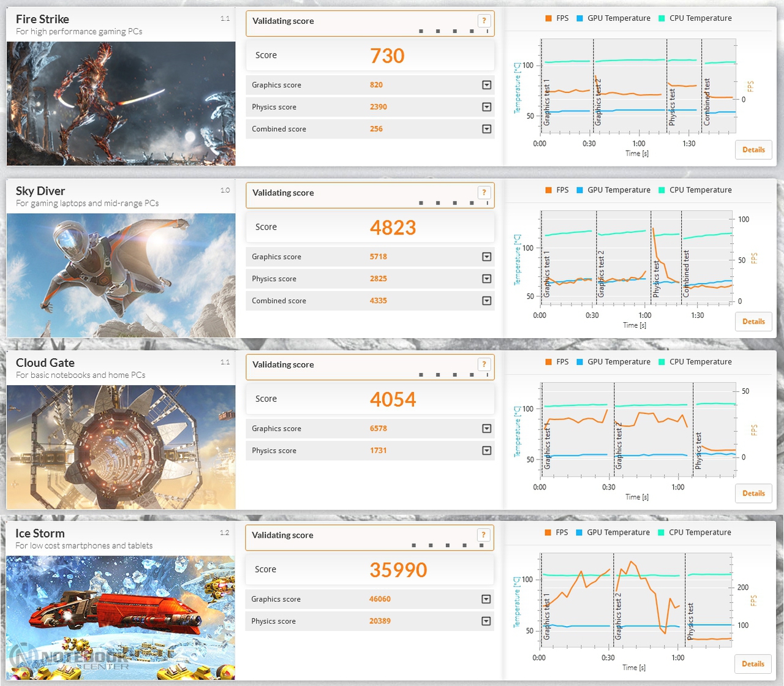This screenshot has width=784, height=686.
Task: Click Sky Diver Validating score progress dots
Action: click(453, 203)
